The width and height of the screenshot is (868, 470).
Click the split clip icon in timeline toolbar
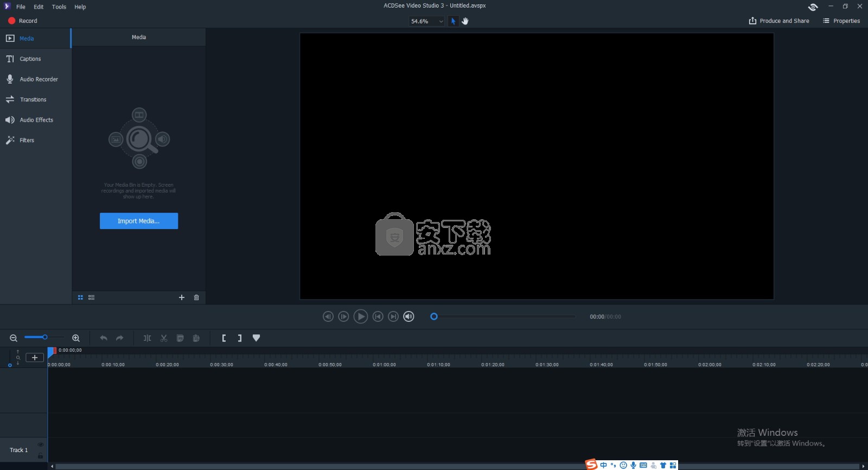click(147, 338)
